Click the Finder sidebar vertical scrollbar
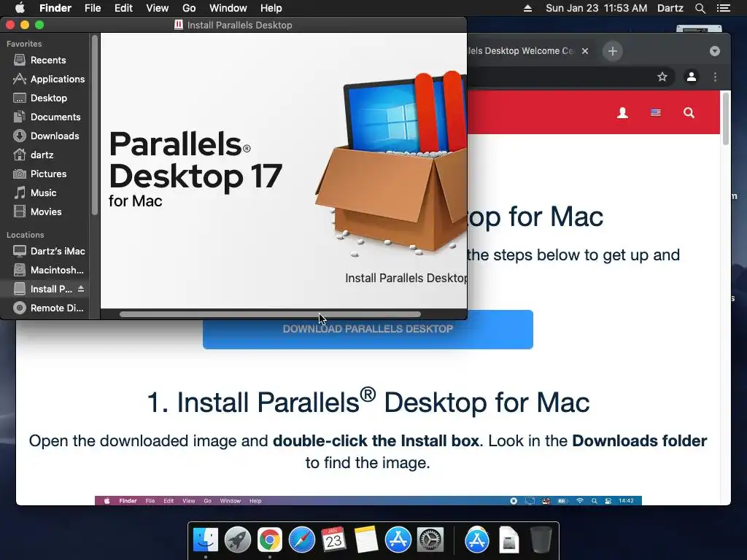Viewport: 747px width, 560px height. pyautogui.click(x=95, y=125)
